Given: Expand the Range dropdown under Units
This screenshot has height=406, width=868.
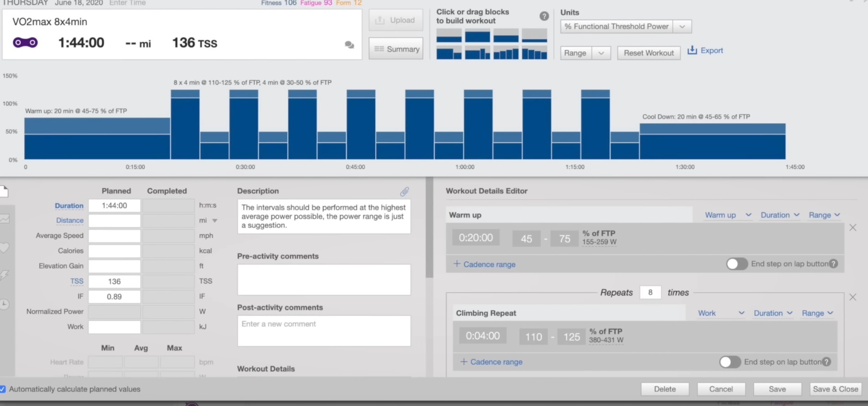Looking at the screenshot, I should (x=585, y=53).
